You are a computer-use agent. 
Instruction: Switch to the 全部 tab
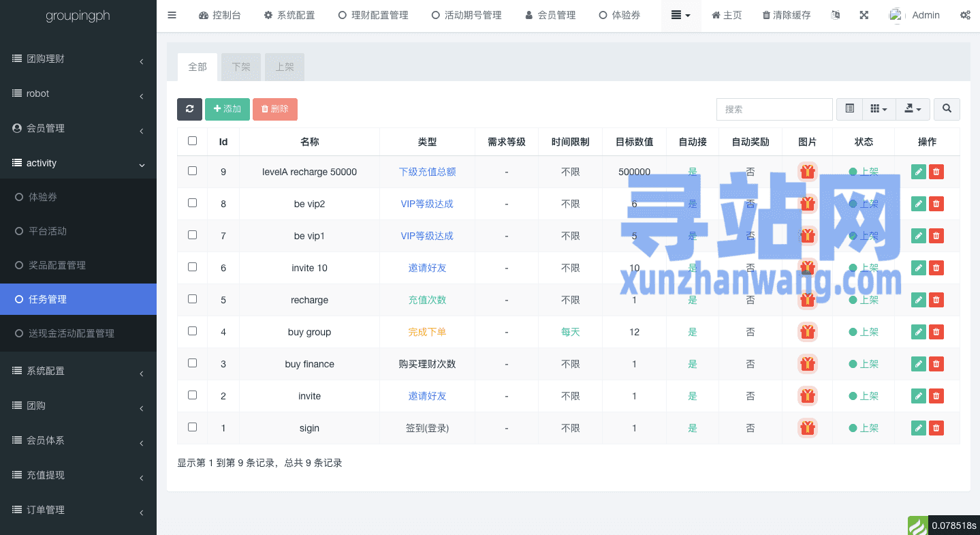[197, 67]
